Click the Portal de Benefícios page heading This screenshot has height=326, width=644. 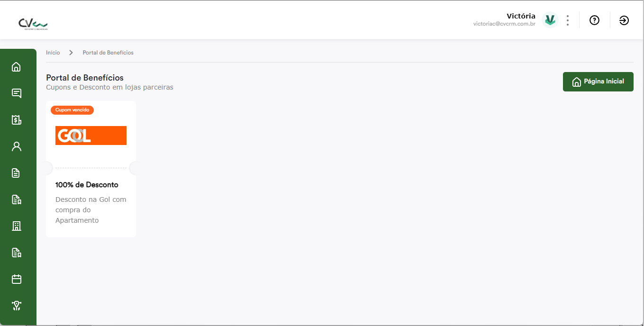click(85, 78)
